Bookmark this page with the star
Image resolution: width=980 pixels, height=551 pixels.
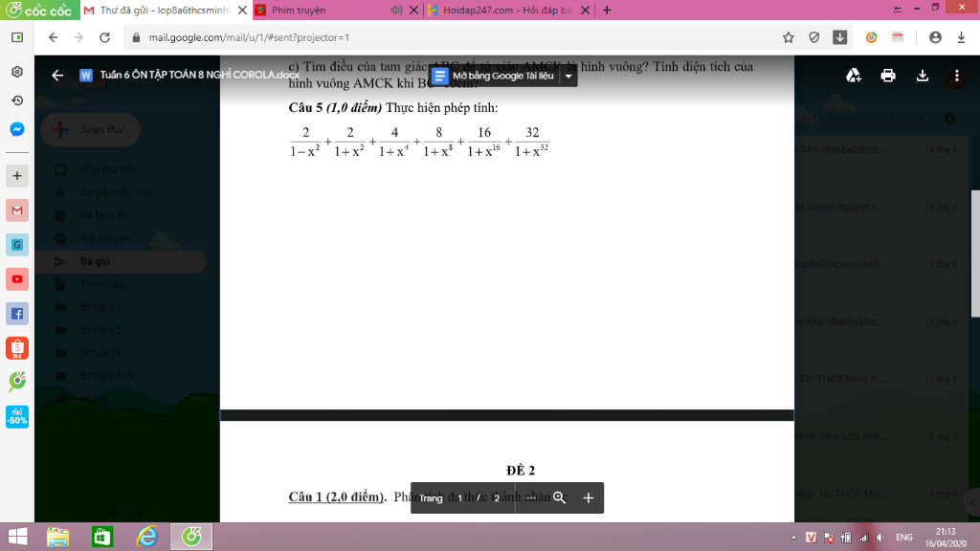789,37
